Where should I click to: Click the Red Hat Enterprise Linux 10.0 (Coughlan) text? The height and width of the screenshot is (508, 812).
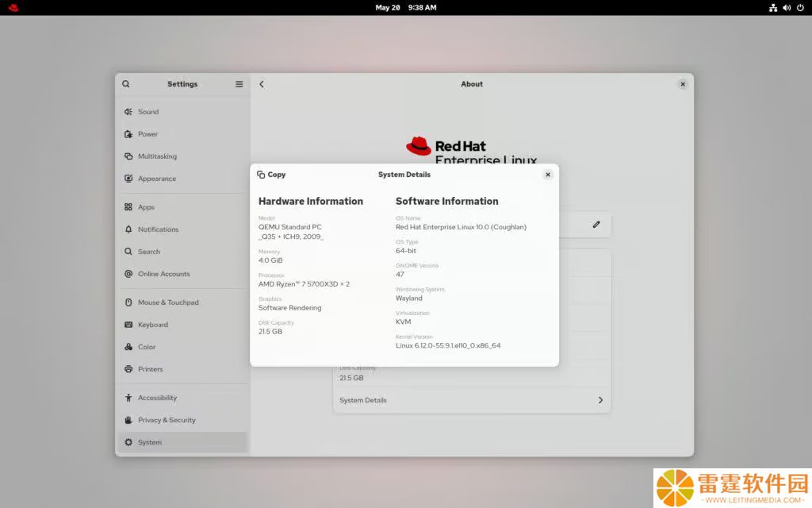pos(461,227)
